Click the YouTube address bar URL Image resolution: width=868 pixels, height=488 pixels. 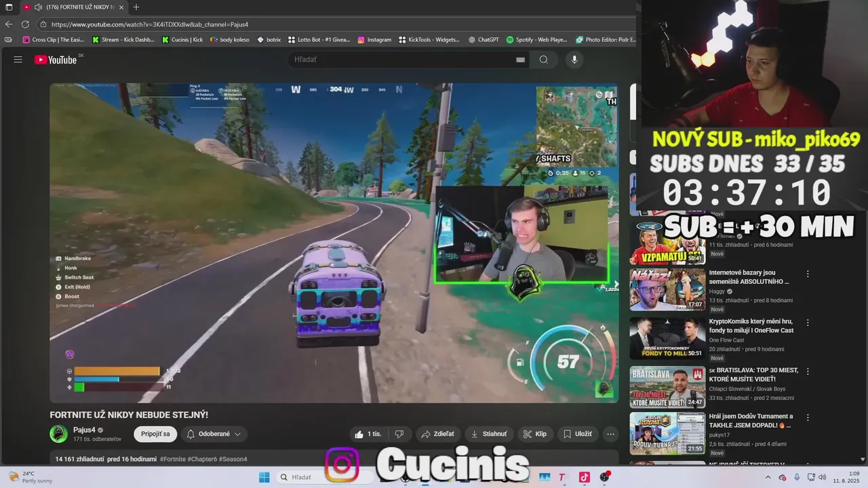pos(150,24)
